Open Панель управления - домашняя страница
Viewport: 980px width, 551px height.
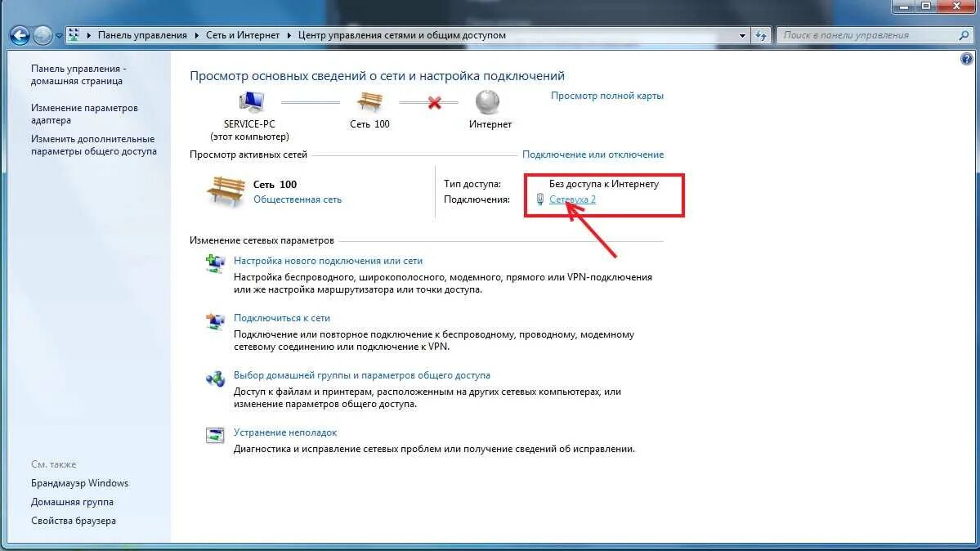tap(78, 74)
